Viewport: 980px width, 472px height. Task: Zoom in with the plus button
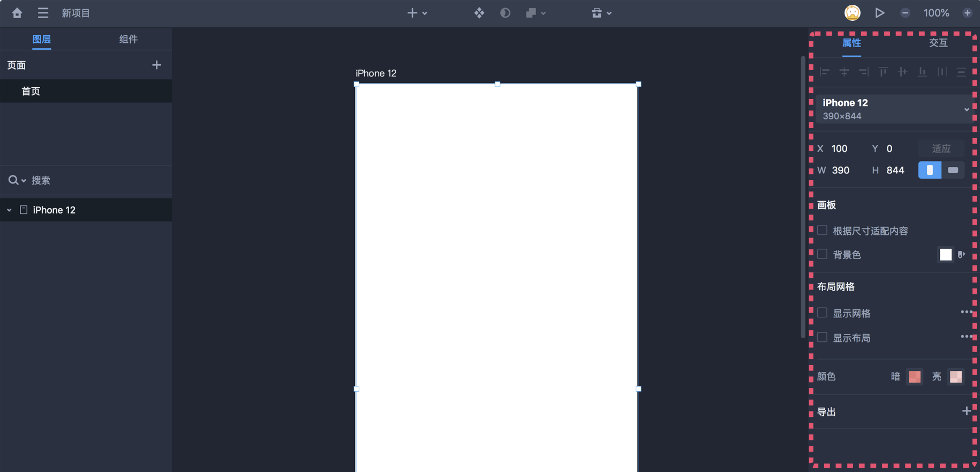(967, 13)
